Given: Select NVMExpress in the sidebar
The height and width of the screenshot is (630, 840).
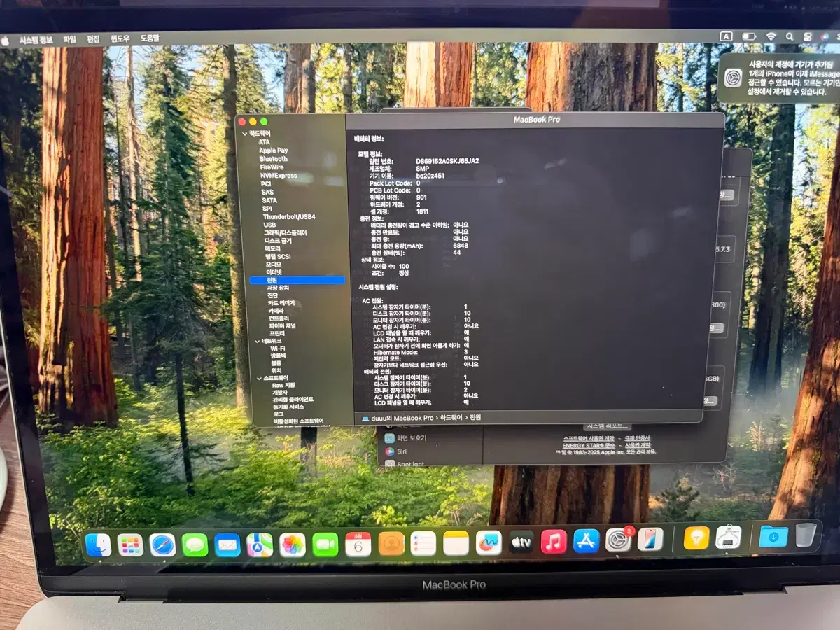Looking at the screenshot, I should [x=279, y=176].
